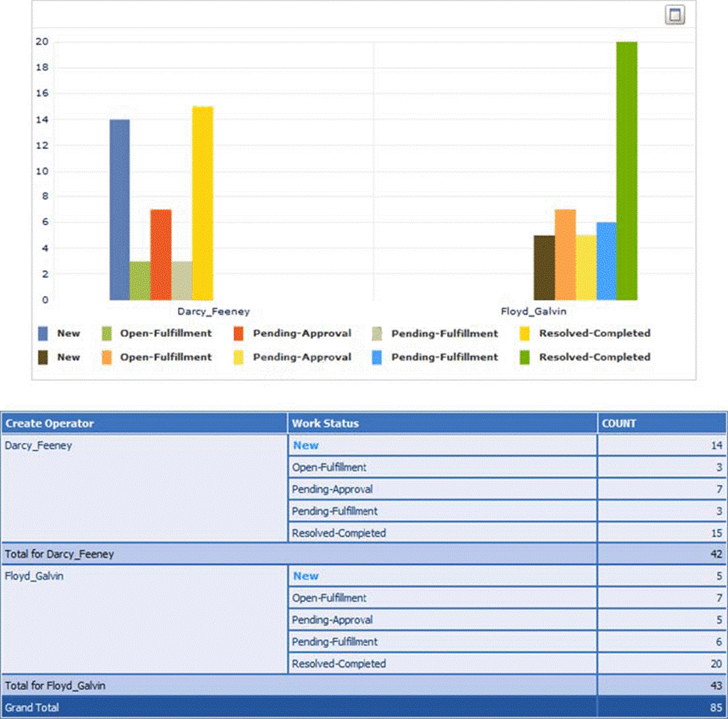The width and height of the screenshot is (728, 719).
Task: Click the COUNT column header
Action: [x=619, y=423]
